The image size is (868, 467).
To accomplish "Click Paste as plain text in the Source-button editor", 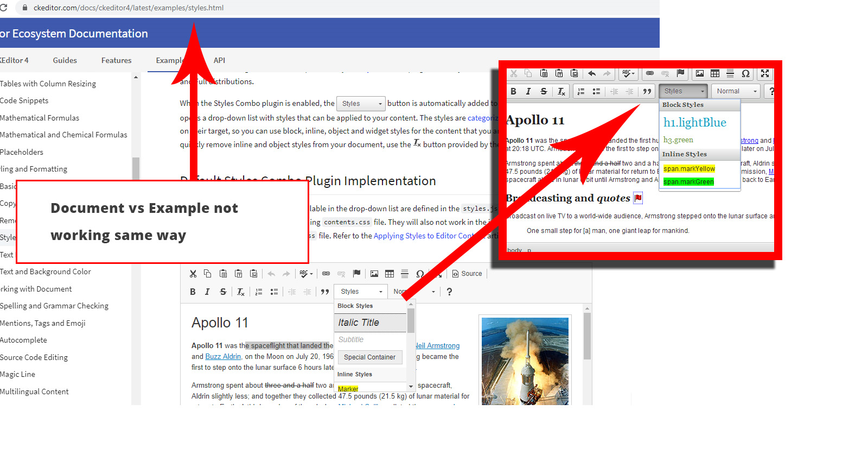I will click(238, 274).
